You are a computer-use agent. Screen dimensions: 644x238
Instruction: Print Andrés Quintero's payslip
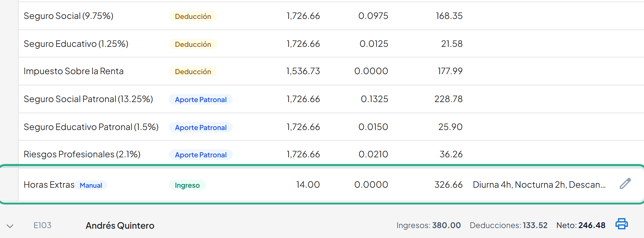pos(621,224)
